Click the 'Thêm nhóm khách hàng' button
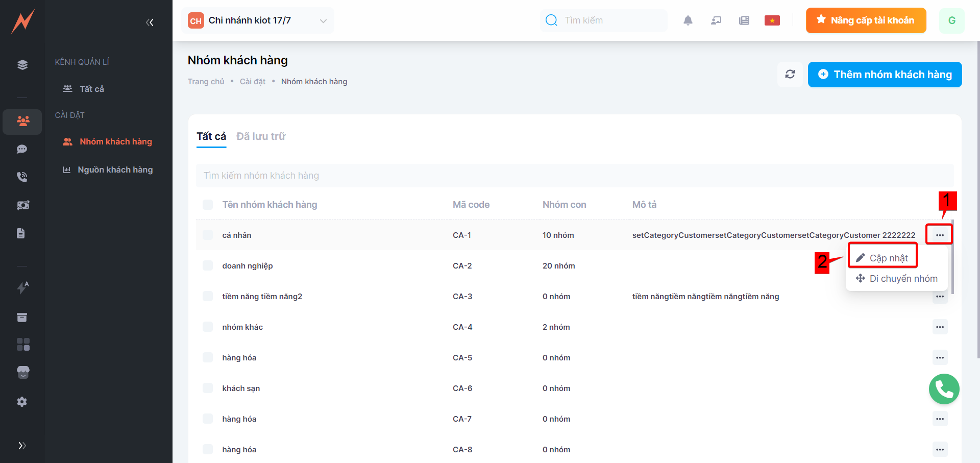The width and height of the screenshot is (980, 463). [x=885, y=75]
